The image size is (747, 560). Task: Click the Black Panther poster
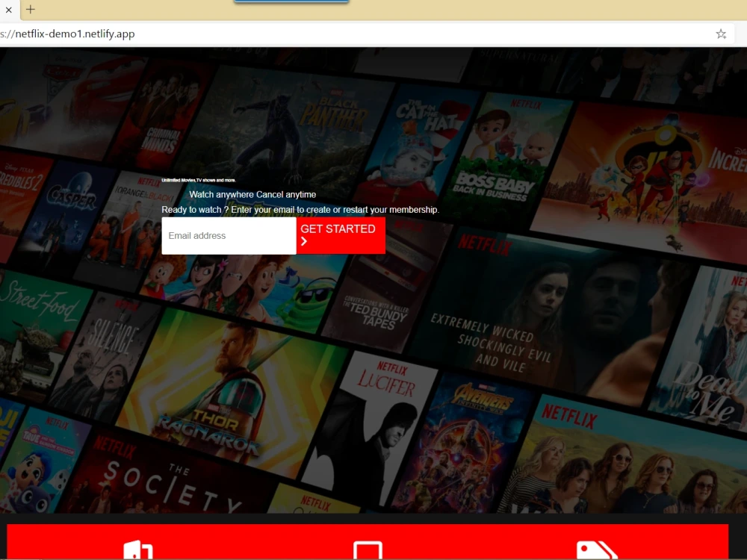point(286,131)
